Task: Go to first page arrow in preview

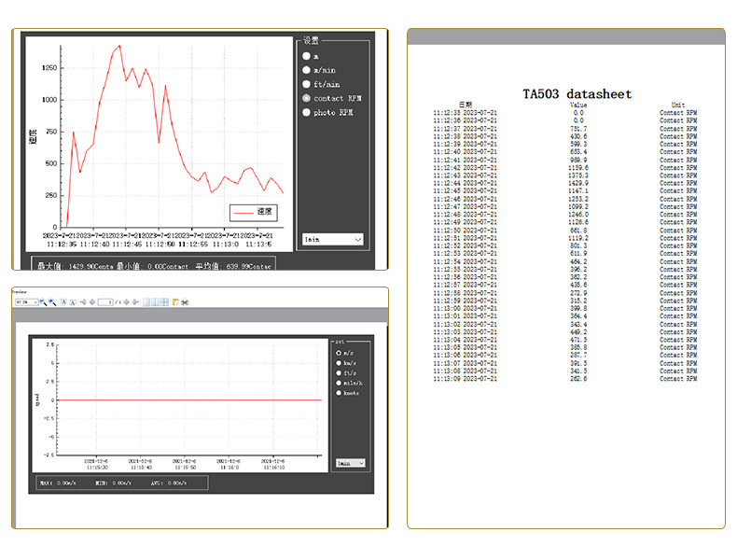Action: [x=83, y=302]
